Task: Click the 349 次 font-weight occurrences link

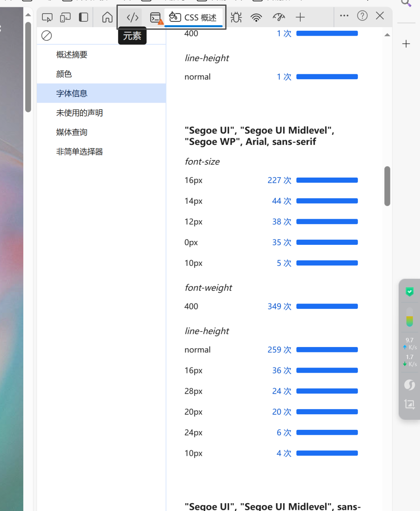Action: (279, 306)
